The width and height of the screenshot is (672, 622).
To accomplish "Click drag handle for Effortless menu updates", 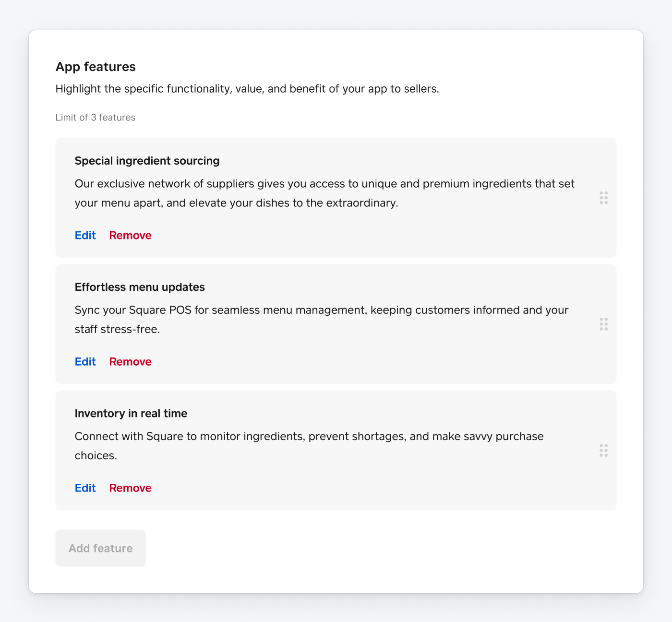I will [603, 324].
